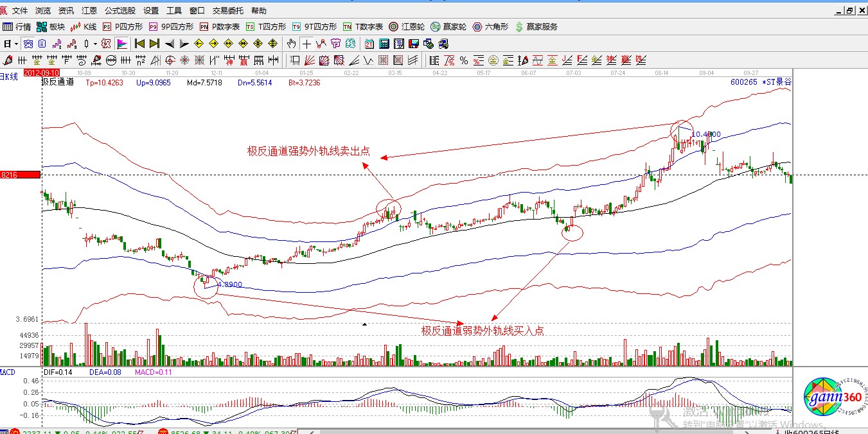Enable the crosshair cursor tool

[306, 44]
